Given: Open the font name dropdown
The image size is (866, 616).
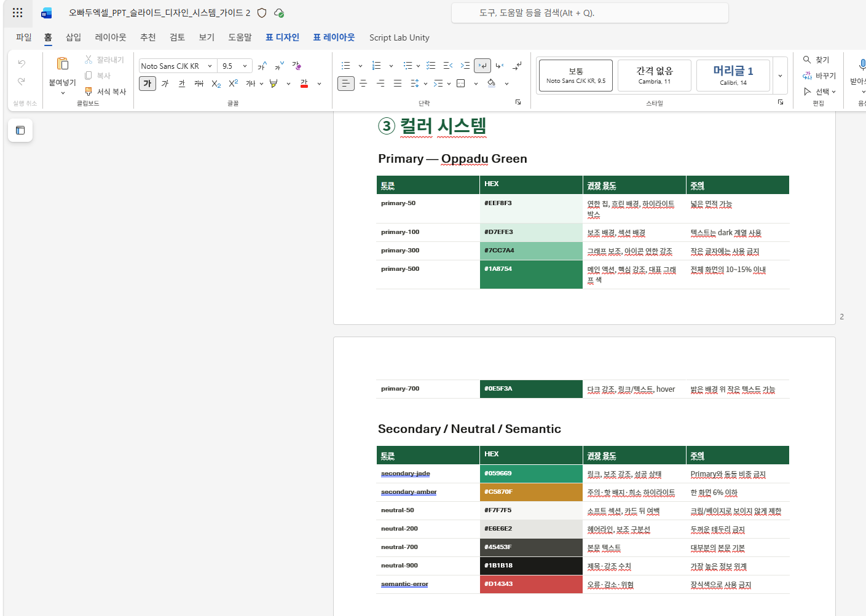Looking at the screenshot, I should (x=210, y=66).
